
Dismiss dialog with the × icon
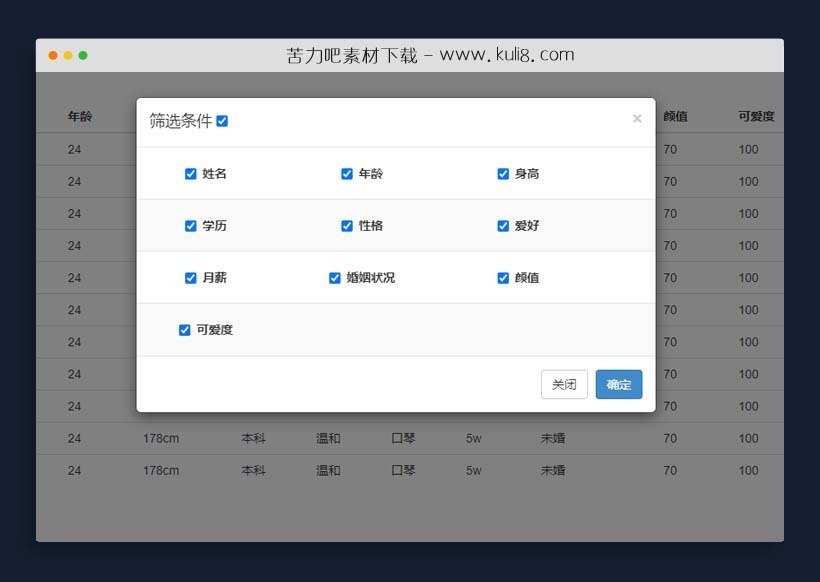point(637,118)
